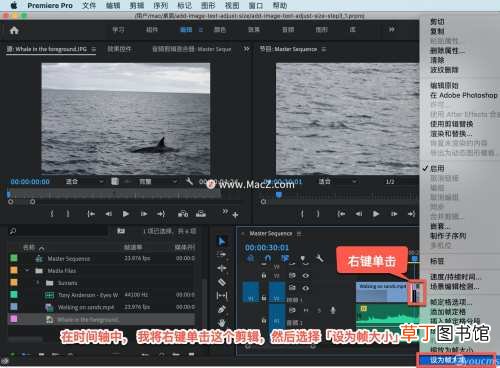Toggle timeline Snap magnet icon
This screenshot has width=500, height=368.
pos(268,259)
